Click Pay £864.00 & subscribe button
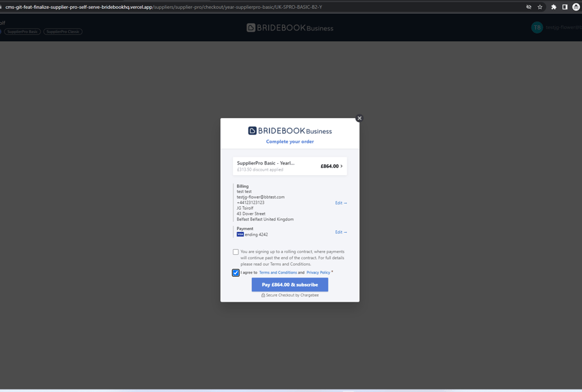582x392 pixels. [290, 285]
